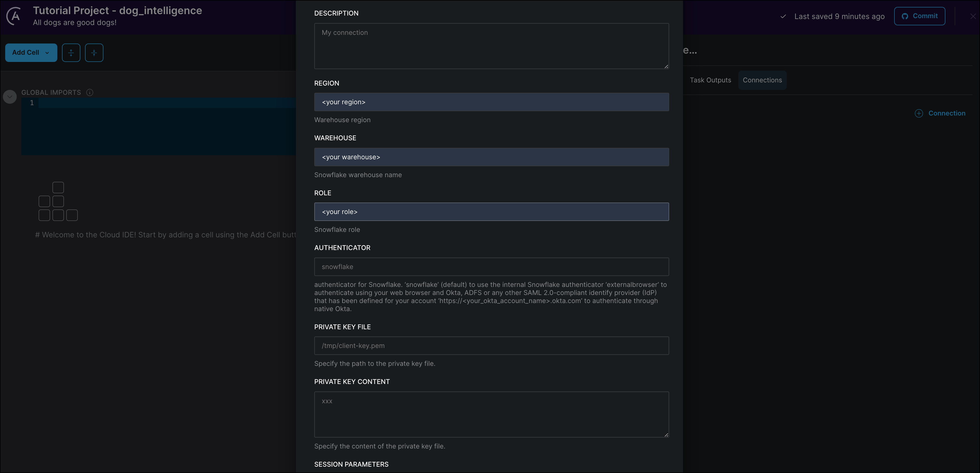This screenshot has height=473, width=980.
Task: Switch to the Task Outputs tab
Action: [x=710, y=80]
